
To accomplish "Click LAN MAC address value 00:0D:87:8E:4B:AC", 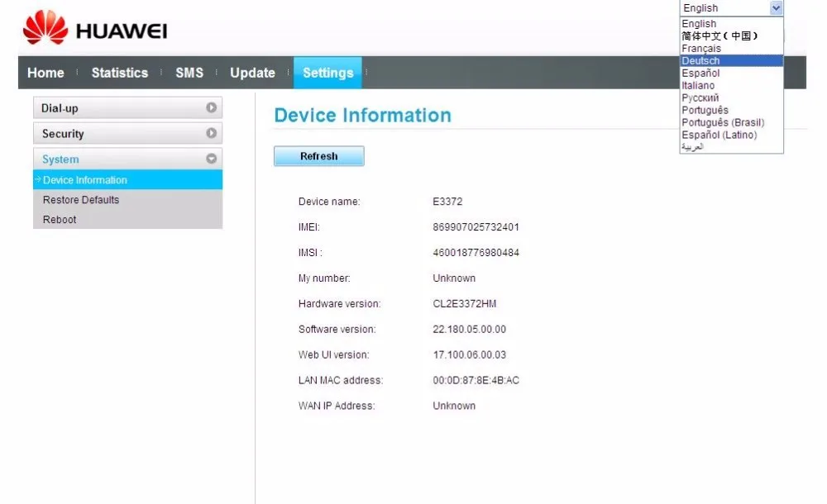I will click(476, 380).
